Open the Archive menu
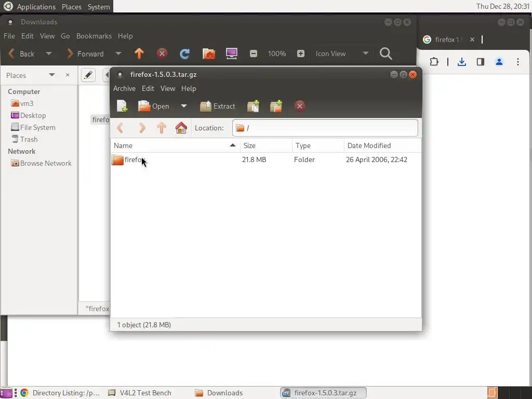 124,88
